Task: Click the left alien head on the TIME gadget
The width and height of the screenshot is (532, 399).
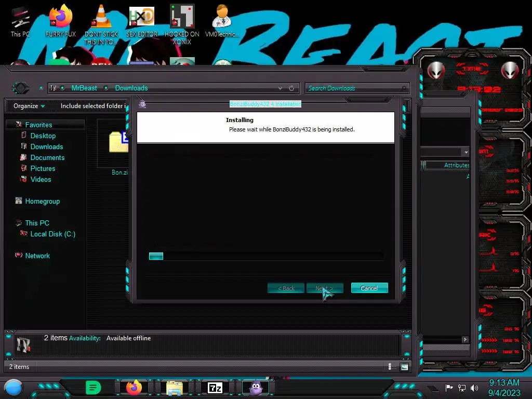Action: point(436,71)
